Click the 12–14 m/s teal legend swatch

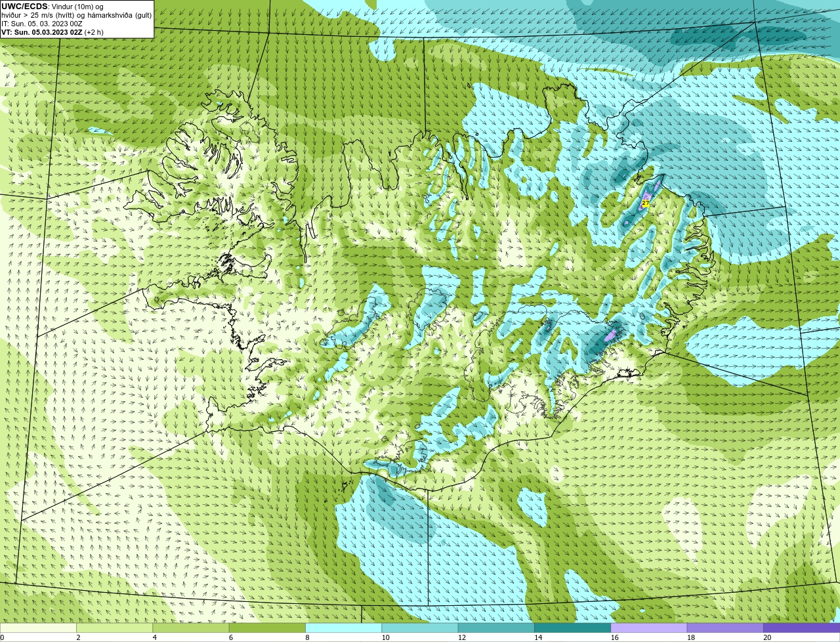496,628
